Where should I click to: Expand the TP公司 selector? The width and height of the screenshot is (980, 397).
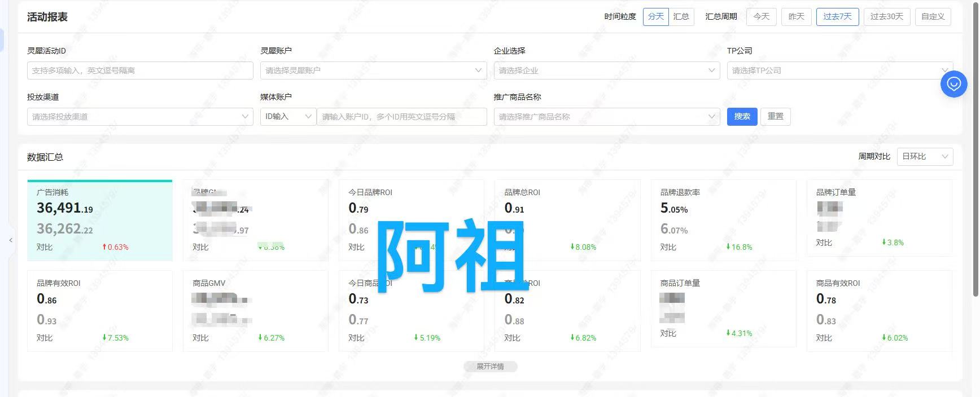tap(835, 70)
